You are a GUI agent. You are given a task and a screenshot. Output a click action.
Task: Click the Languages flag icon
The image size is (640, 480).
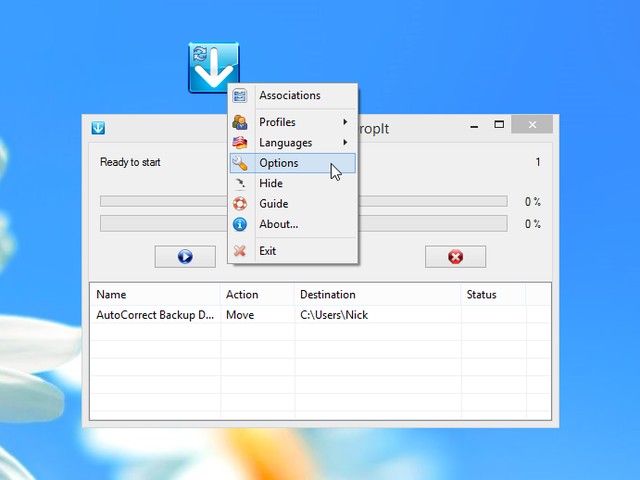point(240,143)
